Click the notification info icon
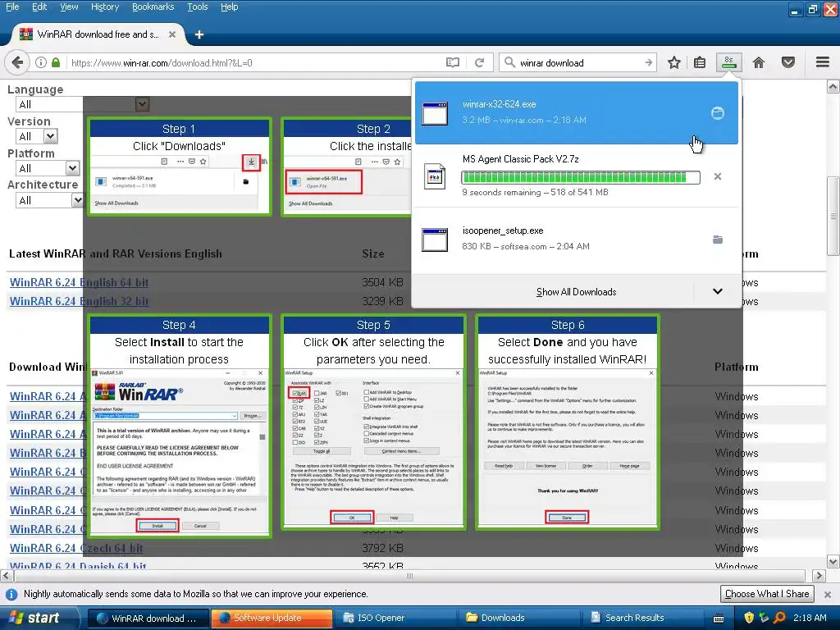This screenshot has width=840, height=630. click(11, 594)
